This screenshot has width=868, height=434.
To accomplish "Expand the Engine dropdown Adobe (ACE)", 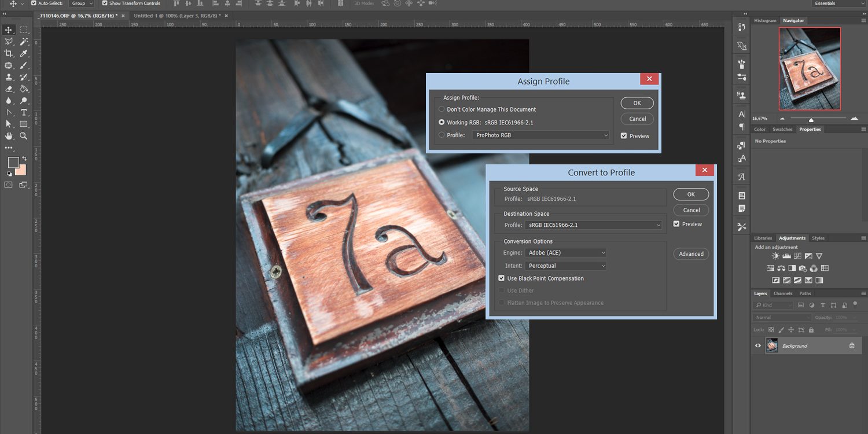I will [566, 253].
